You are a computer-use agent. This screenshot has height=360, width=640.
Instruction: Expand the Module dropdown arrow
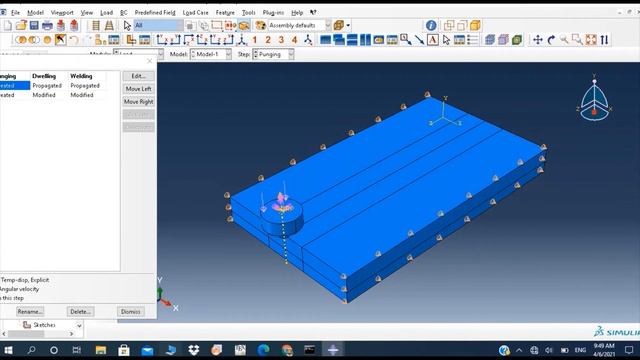(160, 54)
